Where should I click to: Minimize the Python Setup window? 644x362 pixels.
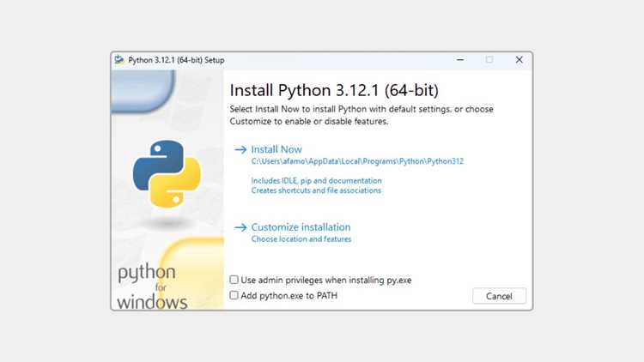coord(460,60)
